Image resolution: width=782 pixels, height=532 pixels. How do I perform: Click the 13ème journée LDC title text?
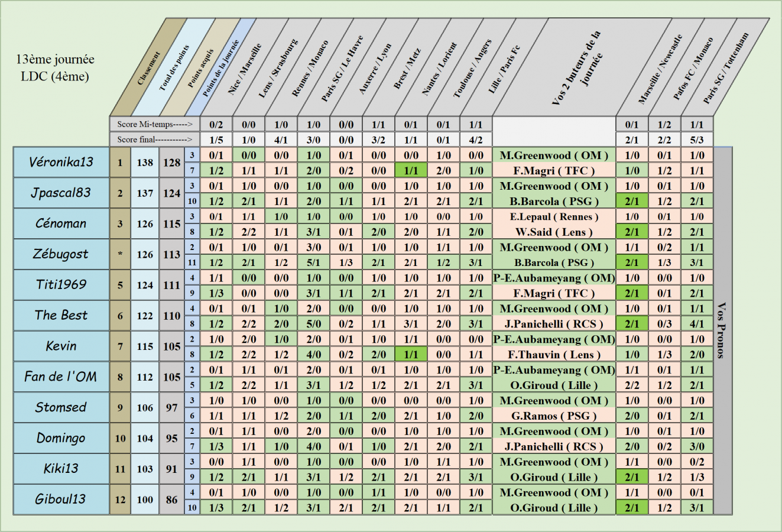[55, 67]
